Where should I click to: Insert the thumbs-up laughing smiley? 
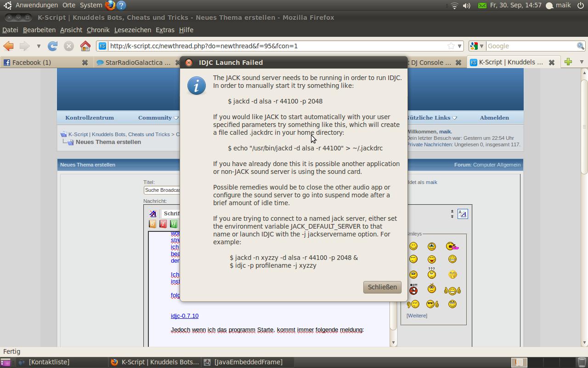pyautogui.click(x=452, y=290)
